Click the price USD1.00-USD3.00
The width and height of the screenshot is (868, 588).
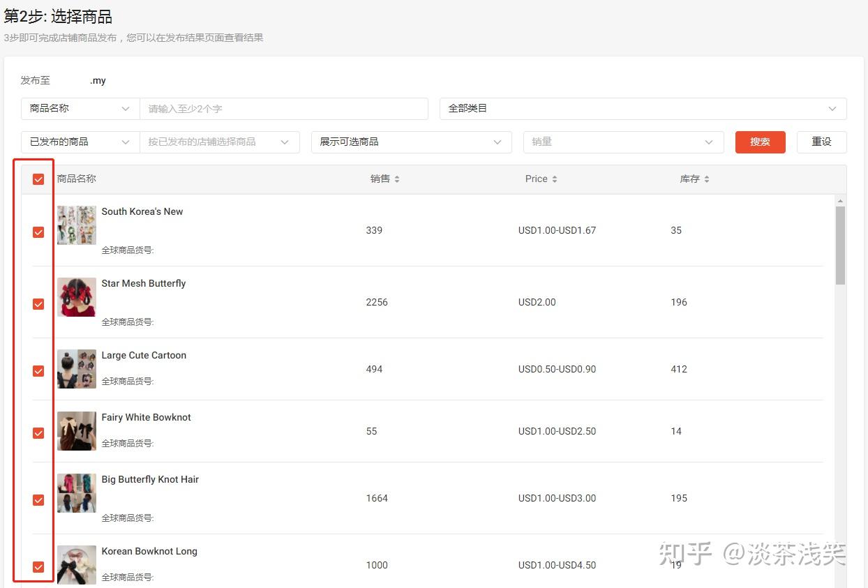pos(557,499)
